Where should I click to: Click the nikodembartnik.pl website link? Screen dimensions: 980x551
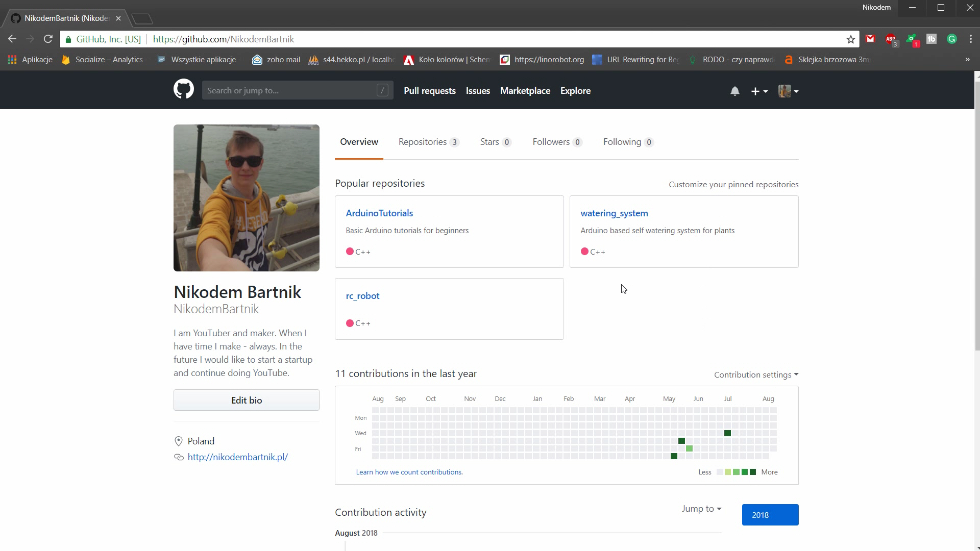tap(237, 457)
